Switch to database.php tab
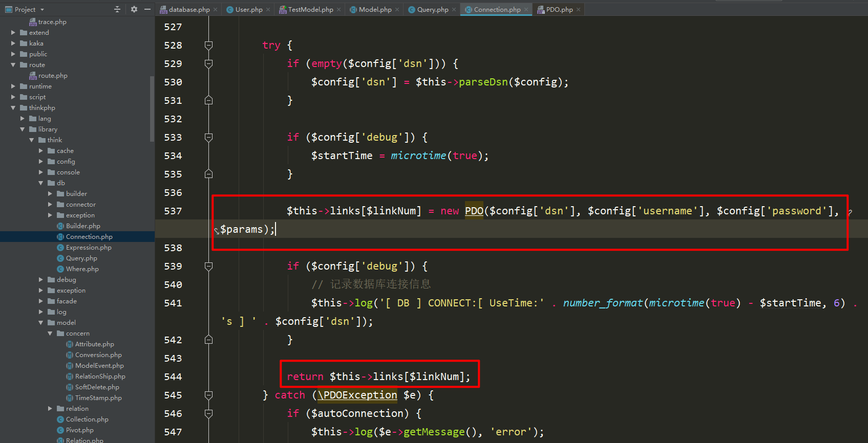The height and width of the screenshot is (443, 868). [189, 9]
